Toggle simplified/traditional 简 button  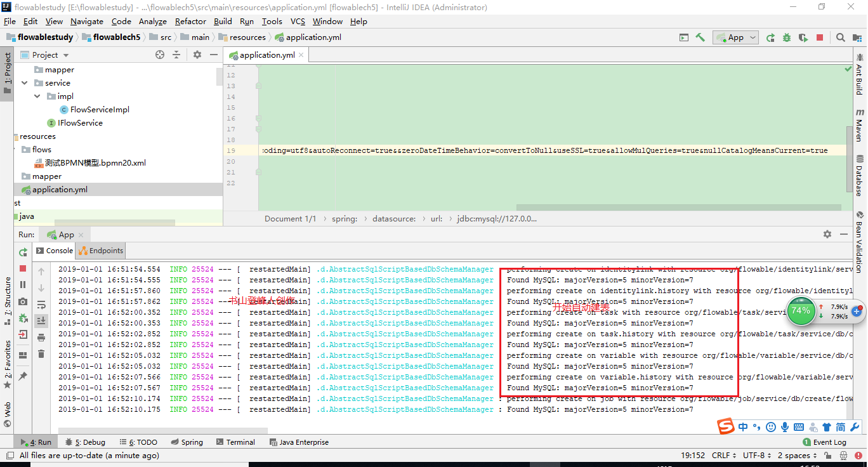(840, 427)
